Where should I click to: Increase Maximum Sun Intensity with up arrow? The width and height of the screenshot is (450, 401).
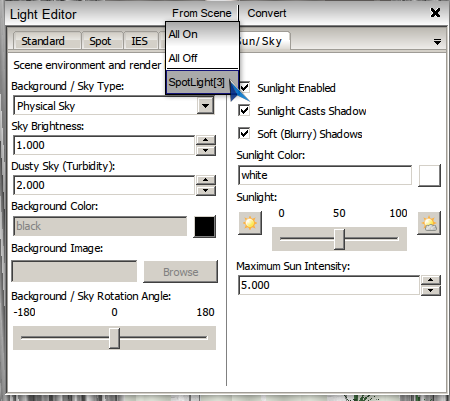(x=431, y=280)
